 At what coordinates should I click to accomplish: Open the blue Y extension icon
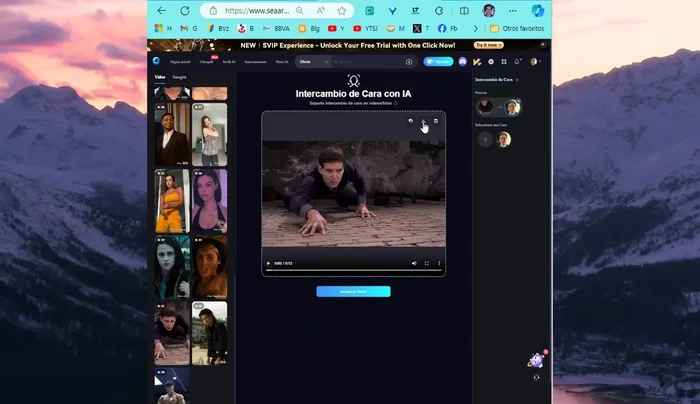(x=392, y=11)
